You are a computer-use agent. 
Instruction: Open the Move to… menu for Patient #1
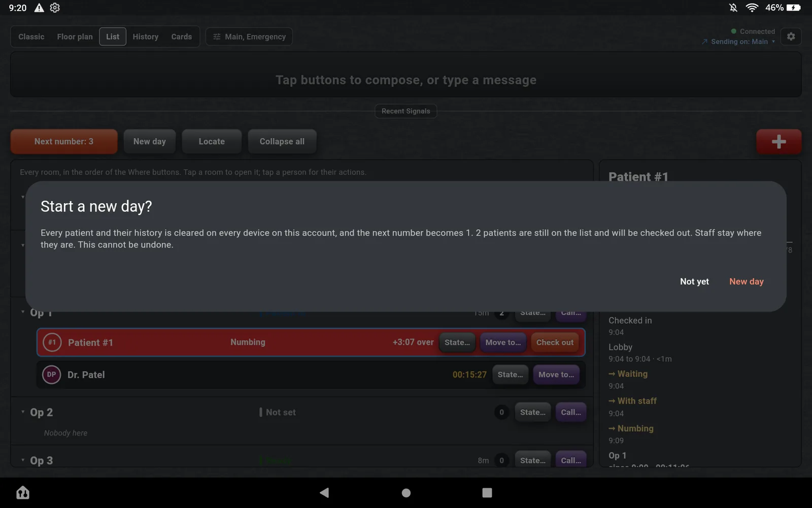tap(503, 342)
